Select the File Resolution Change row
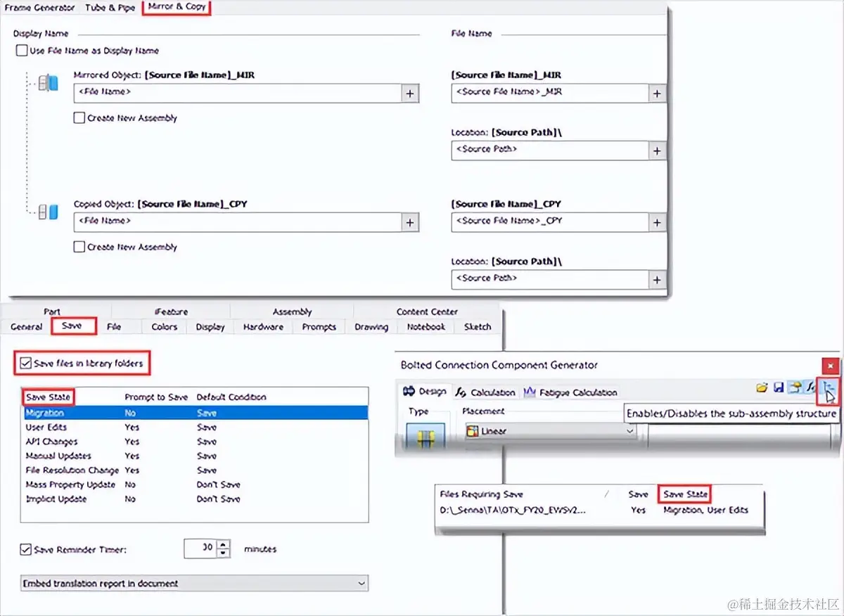844x616 pixels. (195, 470)
